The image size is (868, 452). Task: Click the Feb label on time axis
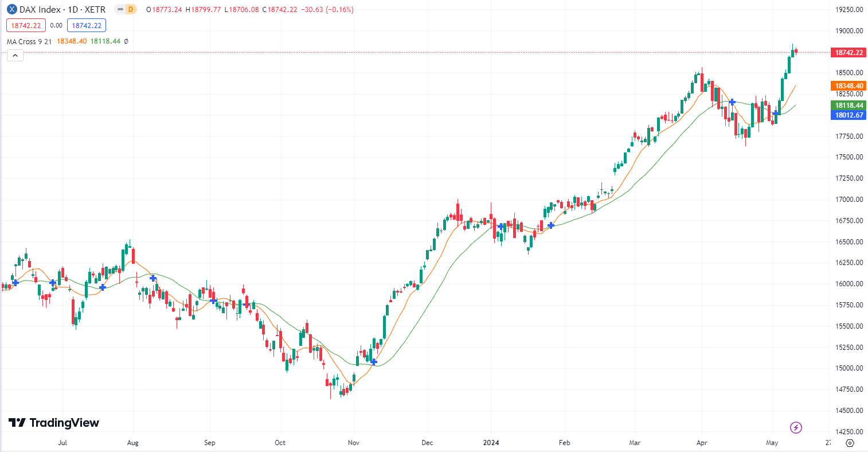(x=564, y=443)
